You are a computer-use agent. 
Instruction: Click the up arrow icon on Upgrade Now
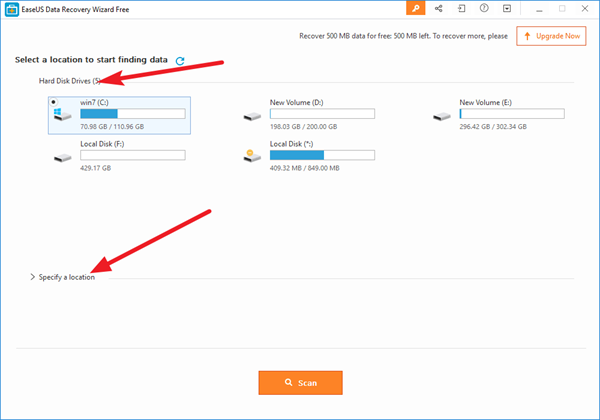coord(527,36)
